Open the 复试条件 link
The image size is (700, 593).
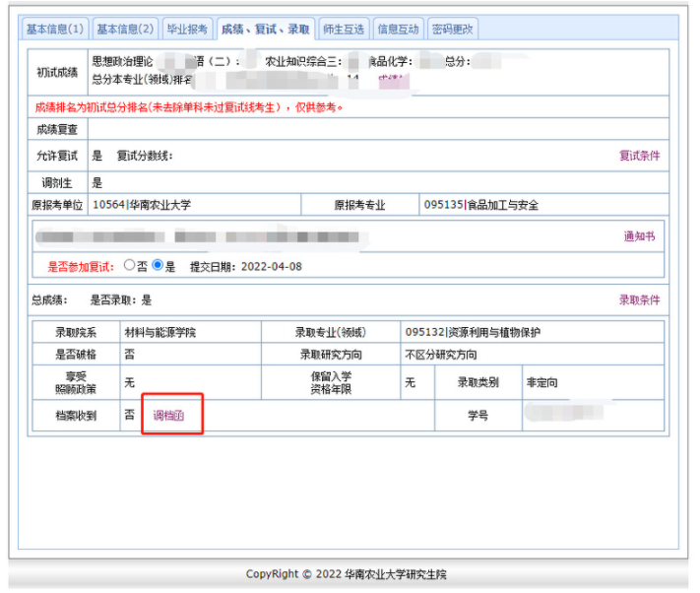tap(639, 156)
